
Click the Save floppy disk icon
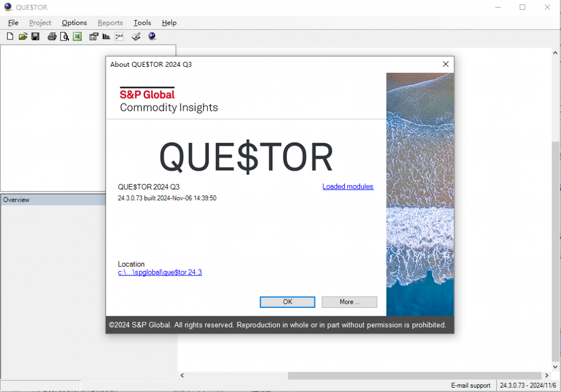[35, 37]
